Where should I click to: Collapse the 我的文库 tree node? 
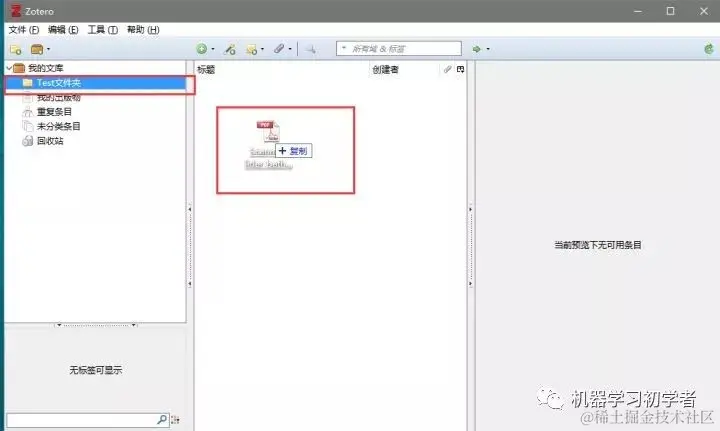coord(9,68)
